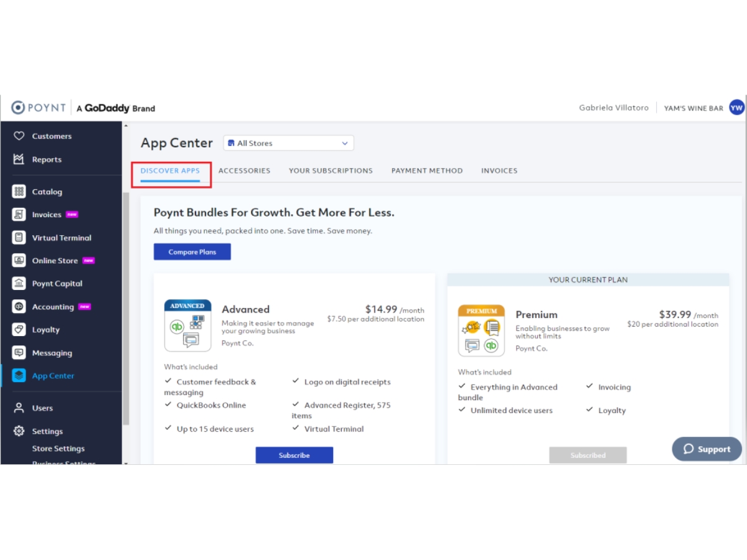Click the Invoices sidebar icon
The image size is (747, 560).
[19, 215]
